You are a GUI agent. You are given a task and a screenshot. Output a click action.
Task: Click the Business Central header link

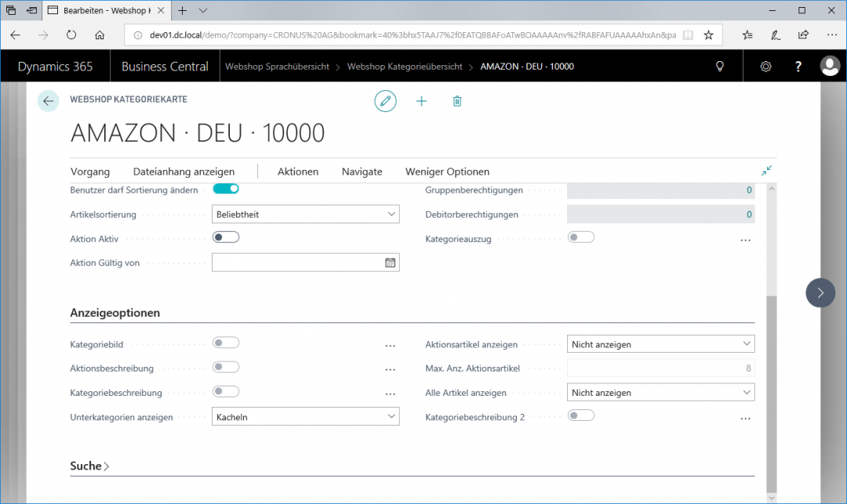click(x=165, y=67)
